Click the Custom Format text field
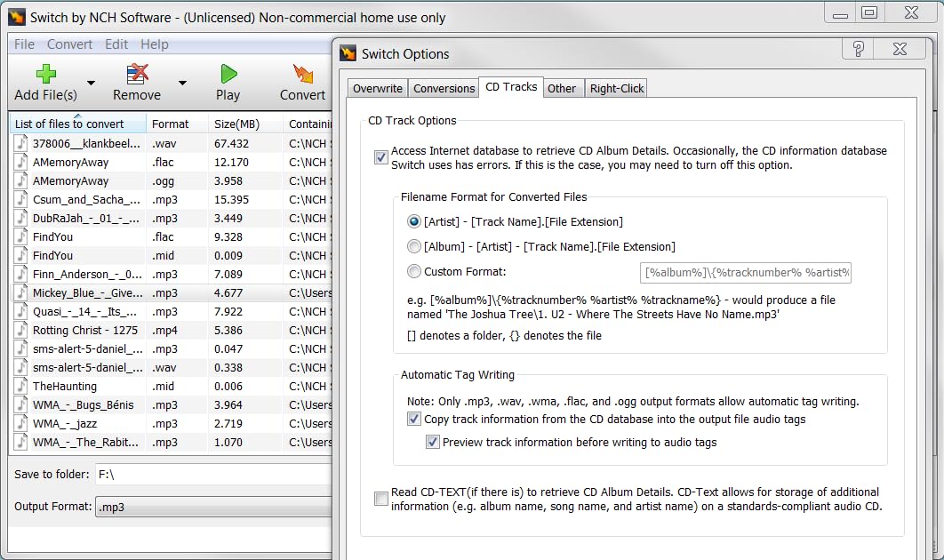Image resolution: width=944 pixels, height=560 pixels. click(x=745, y=272)
